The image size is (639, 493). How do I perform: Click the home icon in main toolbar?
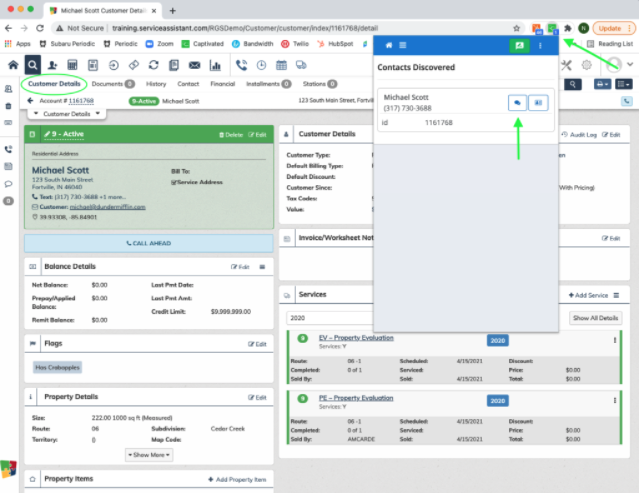(13, 65)
